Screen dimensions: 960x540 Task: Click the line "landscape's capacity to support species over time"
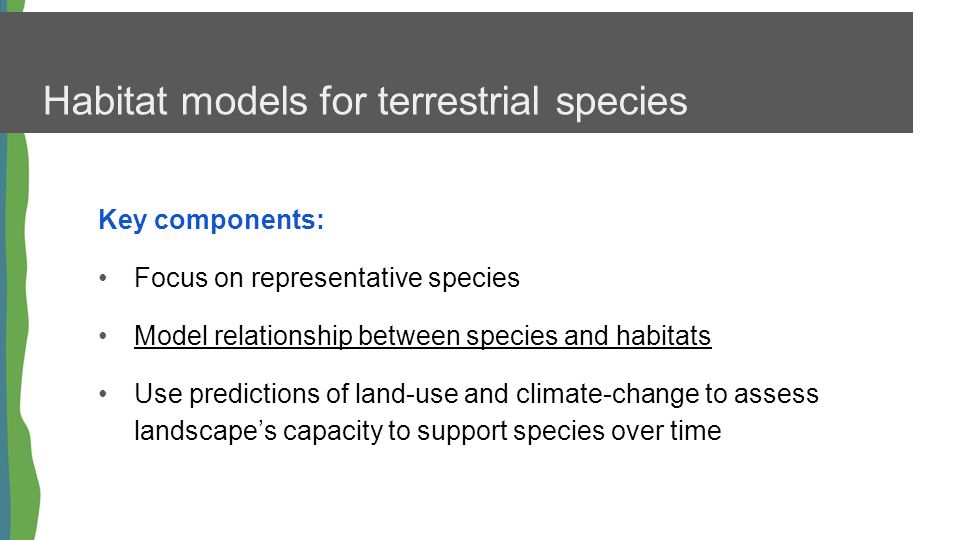[427, 431]
